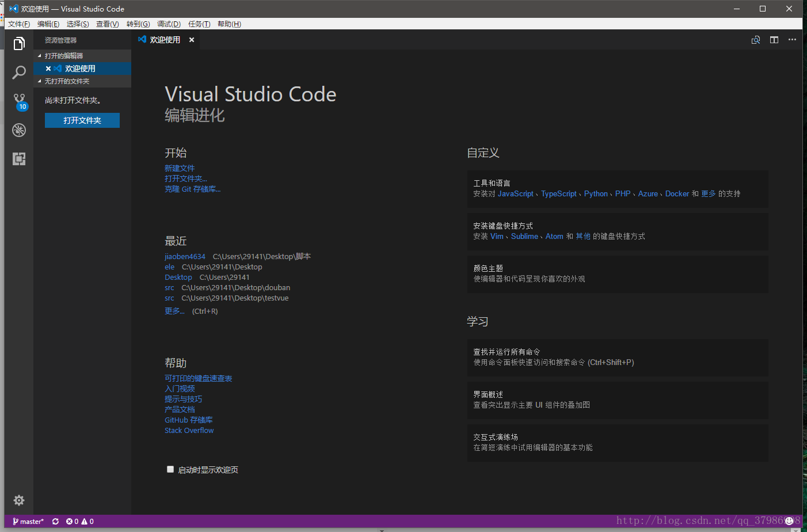Image resolution: width=807 pixels, height=532 pixels.
Task: Click the Vim keyboard shortcuts link
Action: tap(497, 236)
